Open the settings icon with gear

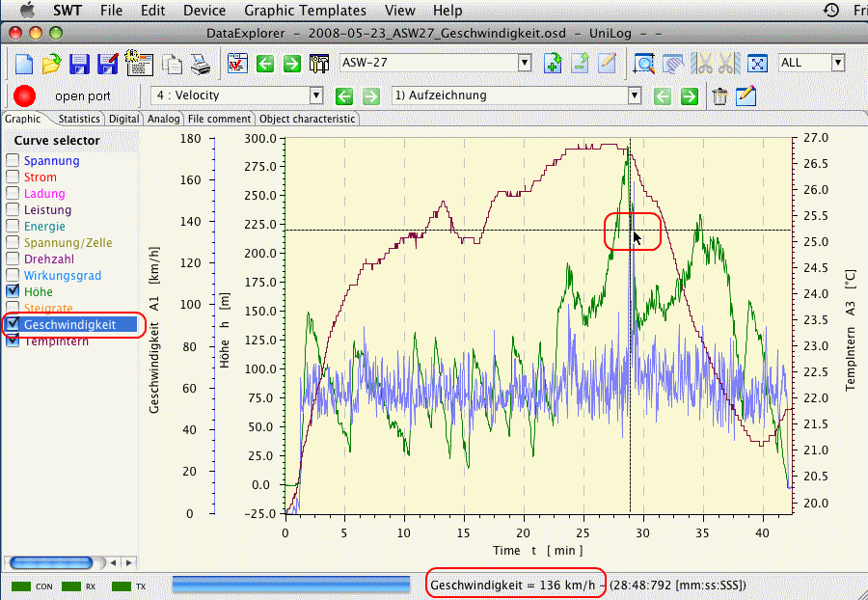click(x=138, y=63)
